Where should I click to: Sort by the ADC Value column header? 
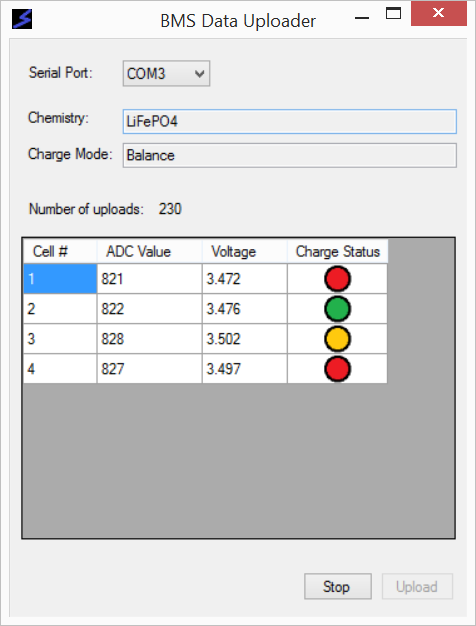tap(149, 252)
